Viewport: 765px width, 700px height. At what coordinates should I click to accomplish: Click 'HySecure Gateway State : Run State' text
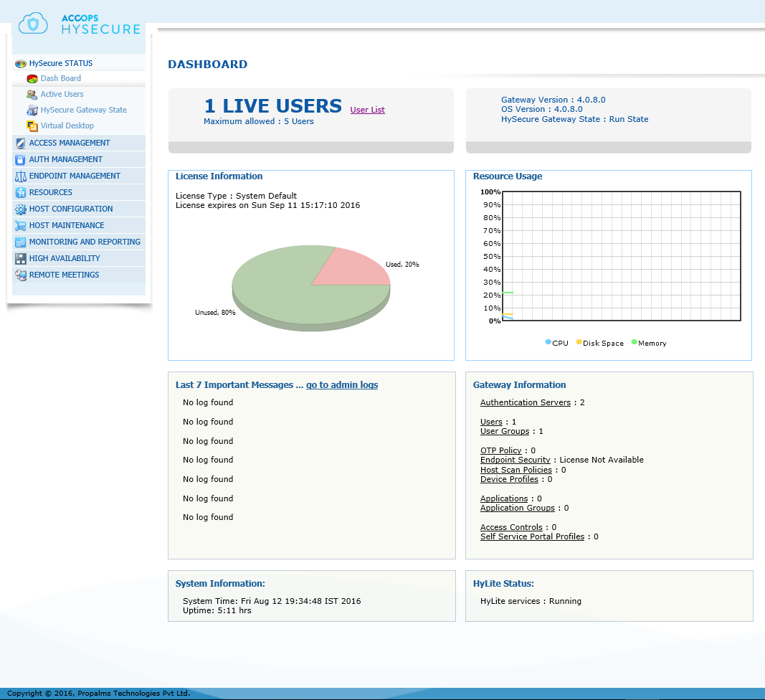pyautogui.click(x=575, y=119)
